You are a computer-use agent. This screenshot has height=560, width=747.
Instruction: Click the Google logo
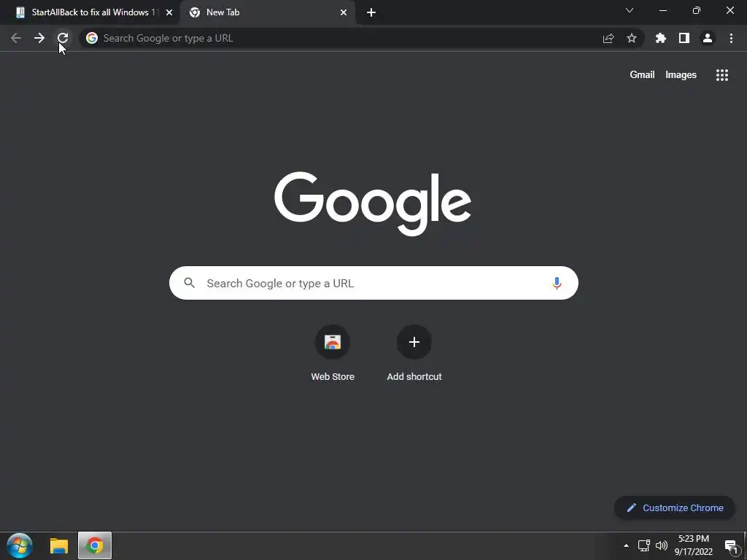[373, 203]
